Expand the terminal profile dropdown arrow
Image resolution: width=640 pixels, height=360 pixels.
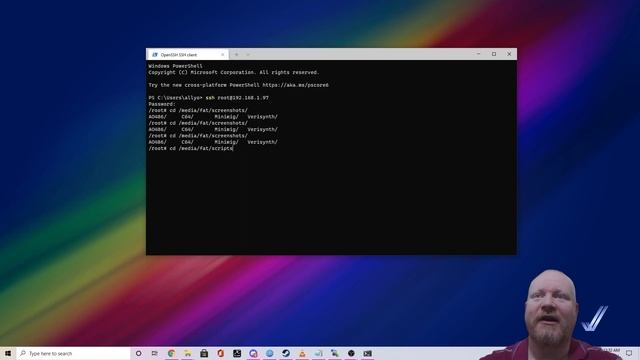tap(248, 54)
